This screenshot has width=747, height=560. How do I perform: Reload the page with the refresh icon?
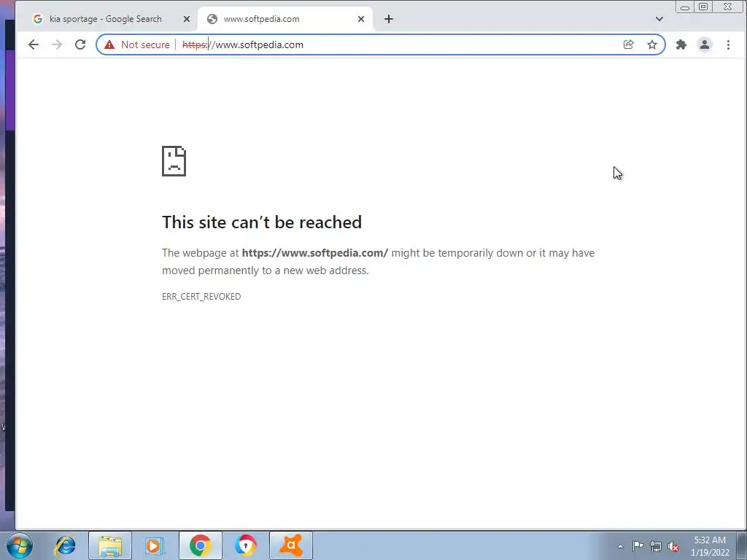click(x=80, y=44)
